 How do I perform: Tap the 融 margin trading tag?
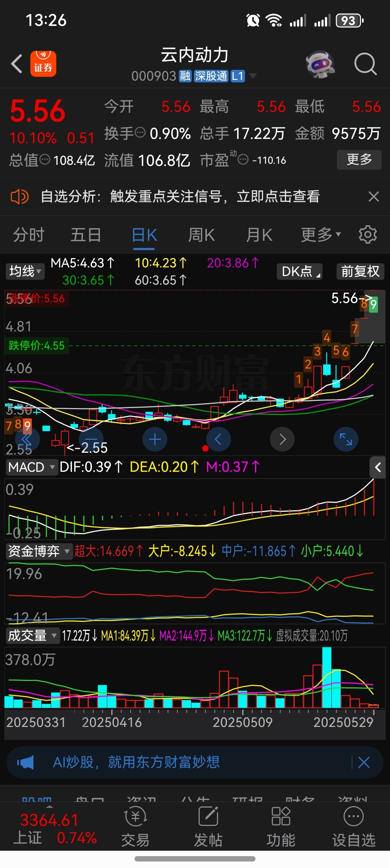(185, 76)
